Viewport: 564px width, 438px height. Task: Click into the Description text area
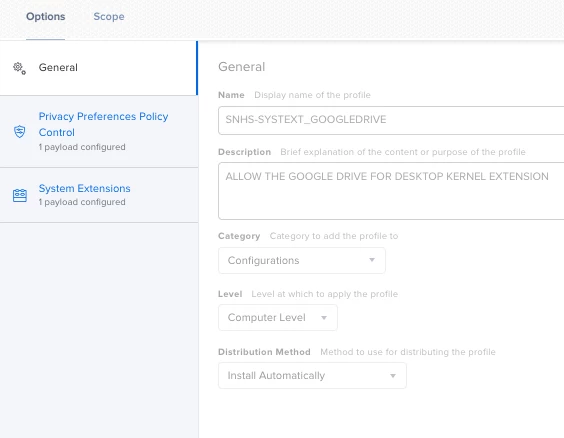[391, 191]
